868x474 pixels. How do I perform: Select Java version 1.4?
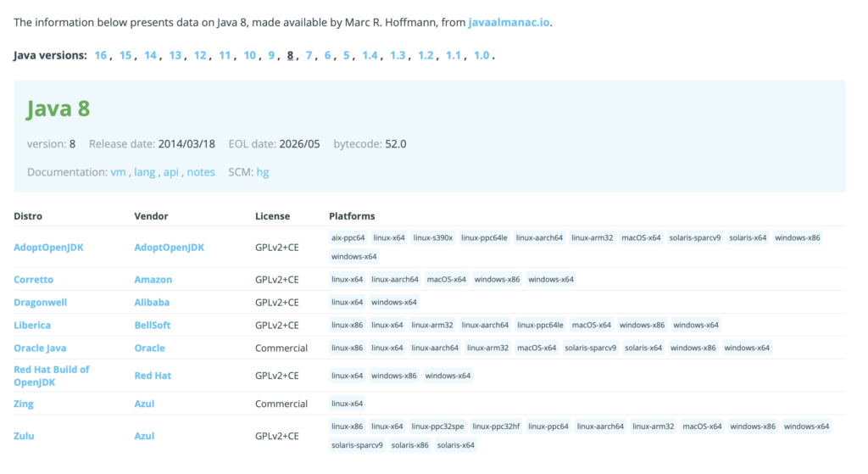pyautogui.click(x=370, y=55)
